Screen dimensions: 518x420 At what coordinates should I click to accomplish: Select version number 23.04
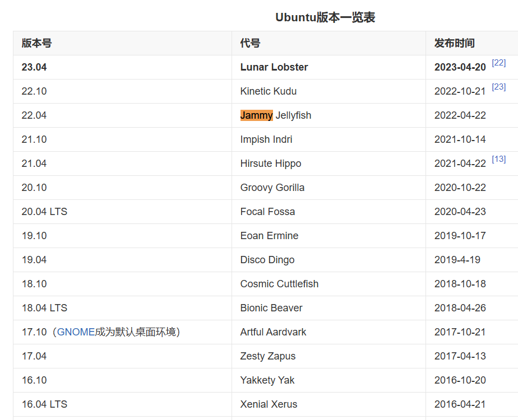33,67
